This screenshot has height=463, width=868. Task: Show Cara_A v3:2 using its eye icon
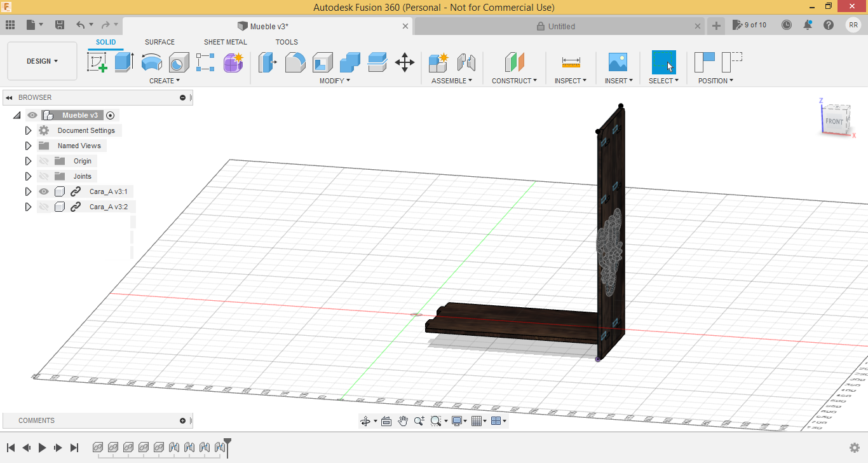tap(44, 207)
